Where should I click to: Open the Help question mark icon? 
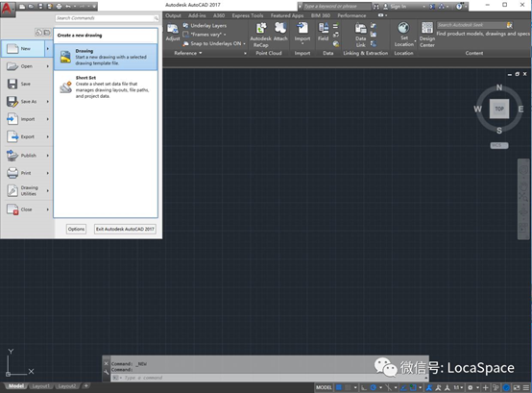click(459, 7)
